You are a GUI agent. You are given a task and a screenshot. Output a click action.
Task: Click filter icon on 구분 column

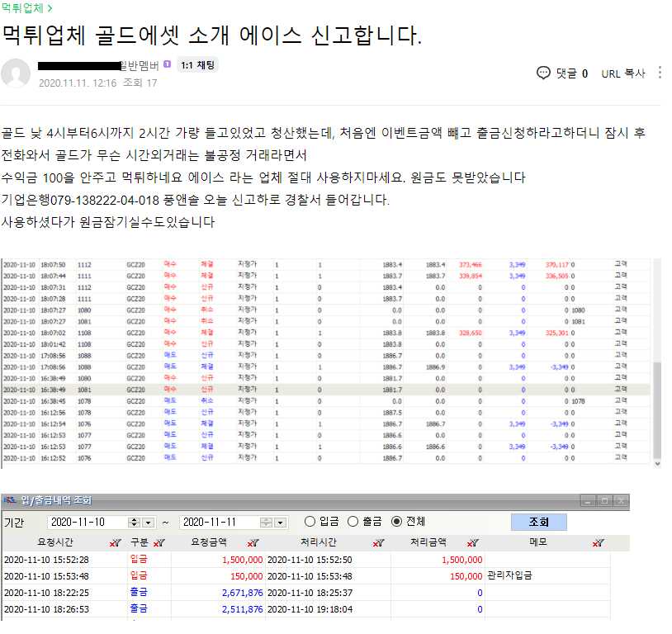pos(160,543)
